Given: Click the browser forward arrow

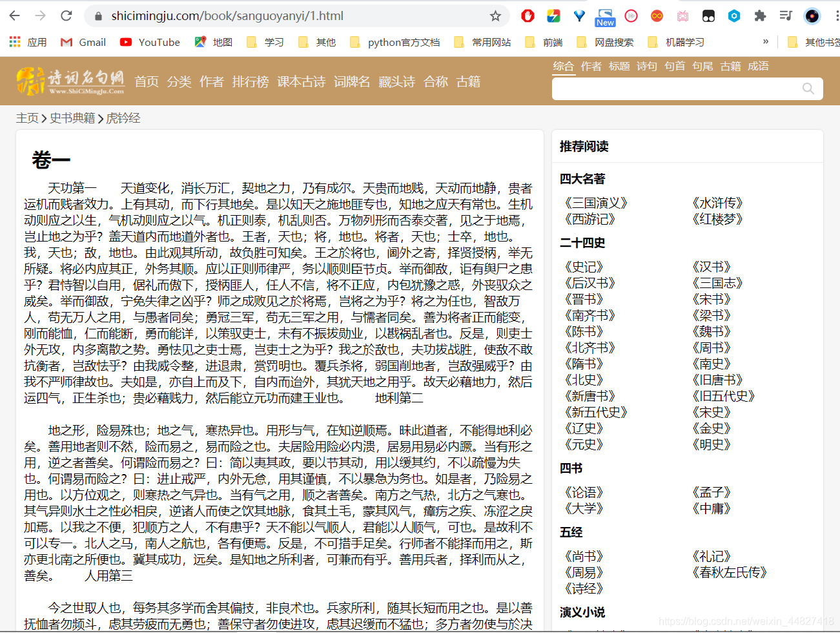Looking at the screenshot, I should (40, 16).
